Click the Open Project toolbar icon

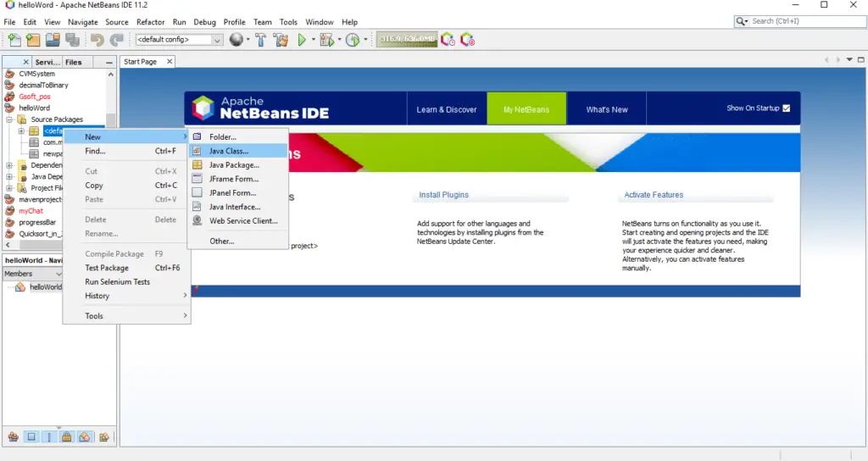pyautogui.click(x=53, y=40)
